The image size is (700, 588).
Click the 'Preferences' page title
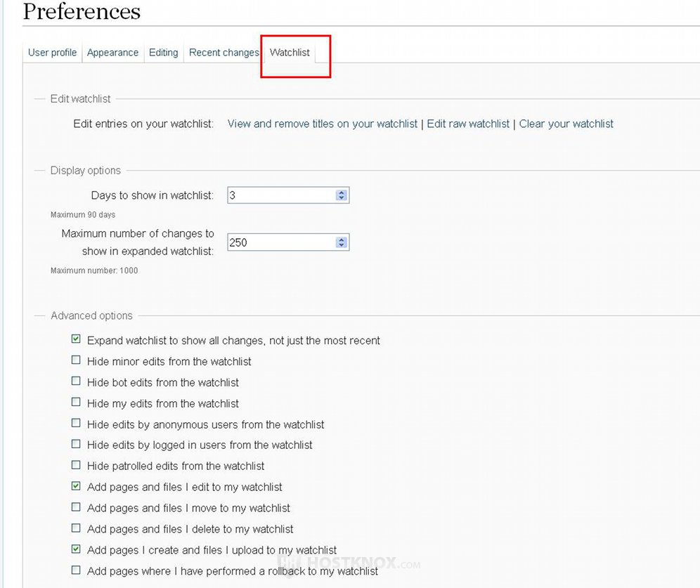coord(82,11)
